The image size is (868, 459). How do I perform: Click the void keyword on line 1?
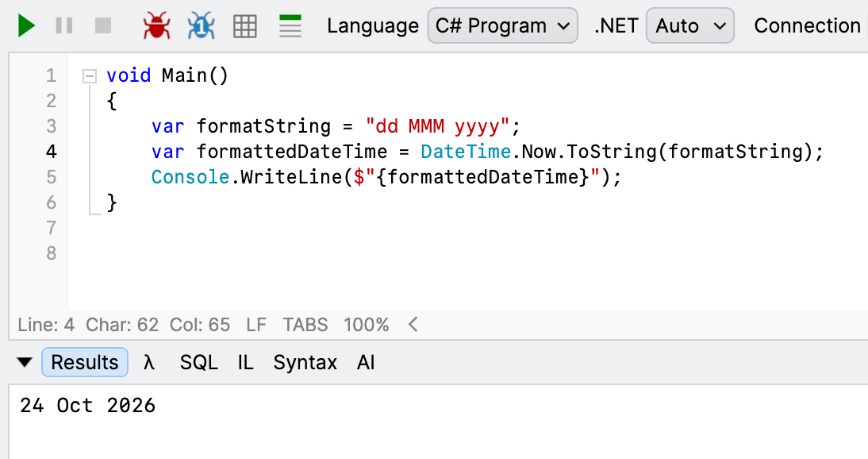coord(129,75)
